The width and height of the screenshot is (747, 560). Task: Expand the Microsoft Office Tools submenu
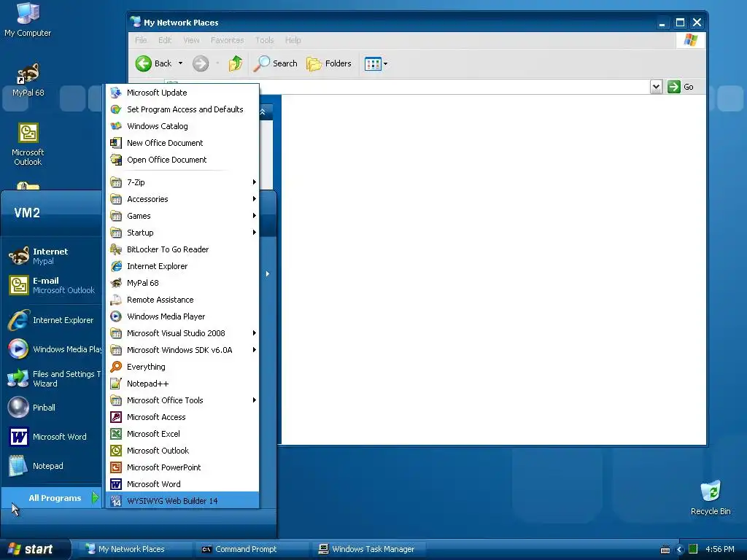[x=182, y=400]
